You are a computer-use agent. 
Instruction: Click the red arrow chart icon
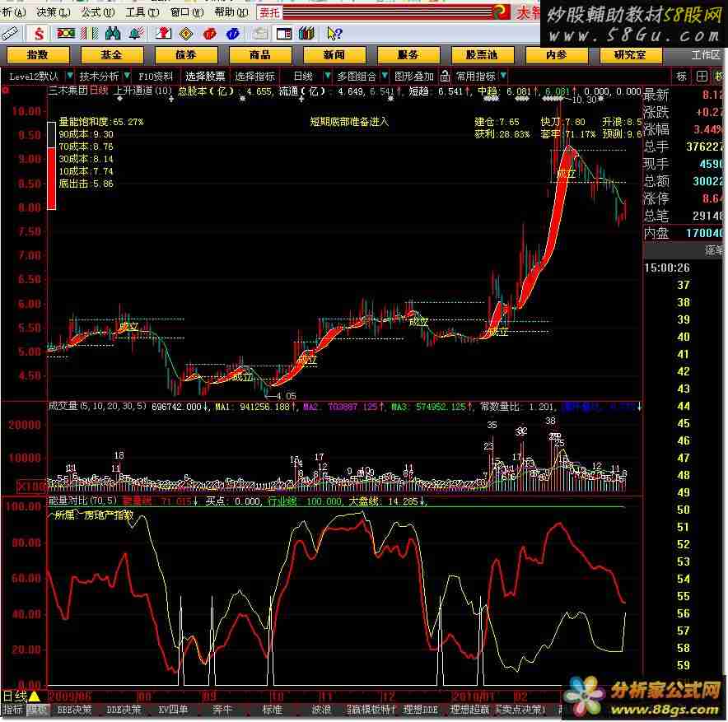tap(163, 33)
